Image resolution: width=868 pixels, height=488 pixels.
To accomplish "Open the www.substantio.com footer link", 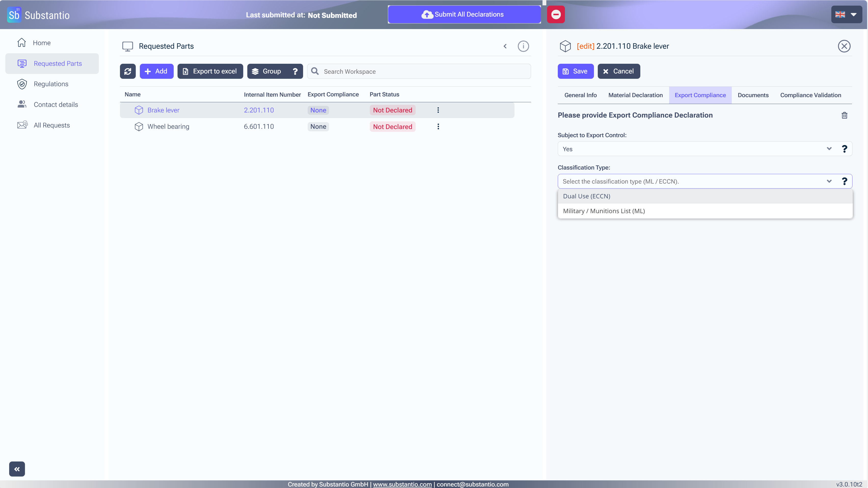I will tap(402, 484).
